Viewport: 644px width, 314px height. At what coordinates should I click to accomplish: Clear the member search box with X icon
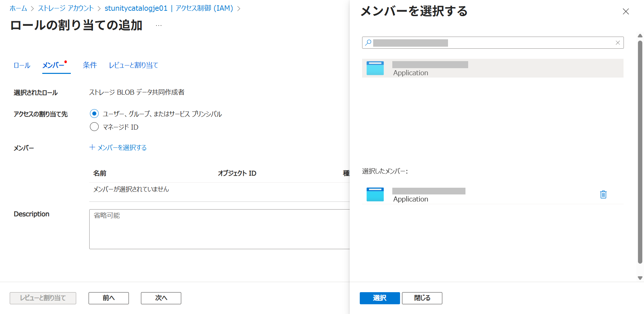tap(617, 43)
